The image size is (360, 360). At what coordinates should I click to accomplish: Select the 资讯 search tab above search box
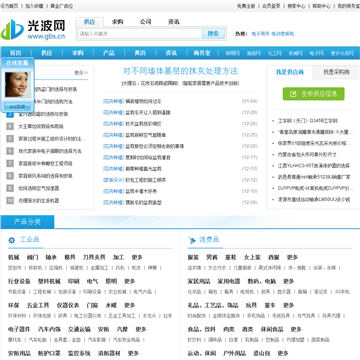[x=173, y=22]
